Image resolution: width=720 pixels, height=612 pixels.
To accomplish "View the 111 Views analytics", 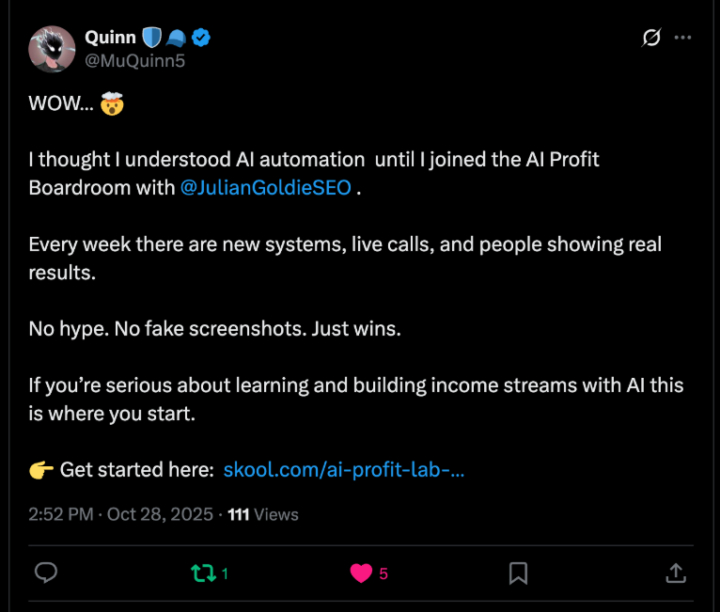I will 264,514.
